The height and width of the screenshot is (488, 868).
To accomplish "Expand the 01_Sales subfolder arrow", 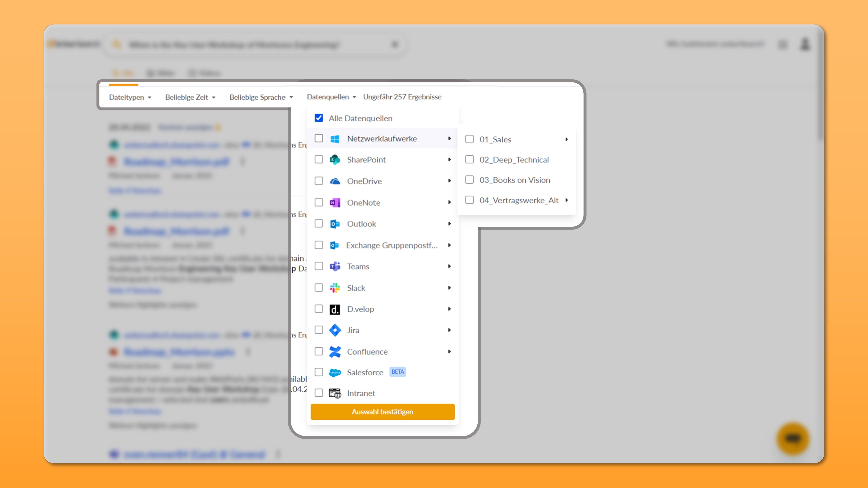I will (566, 139).
